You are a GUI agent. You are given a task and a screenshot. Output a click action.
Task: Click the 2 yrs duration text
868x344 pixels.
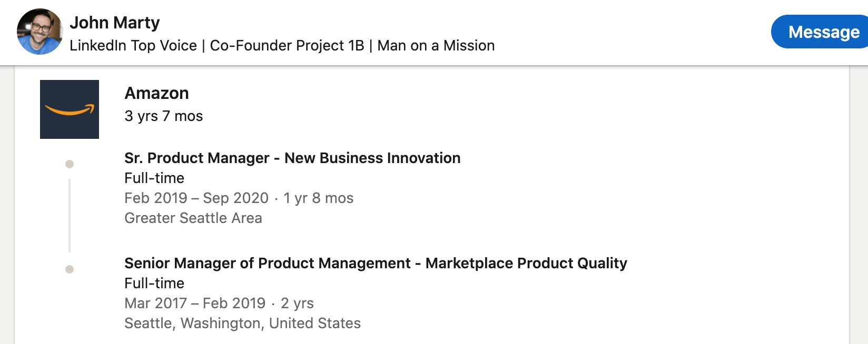pos(297,303)
